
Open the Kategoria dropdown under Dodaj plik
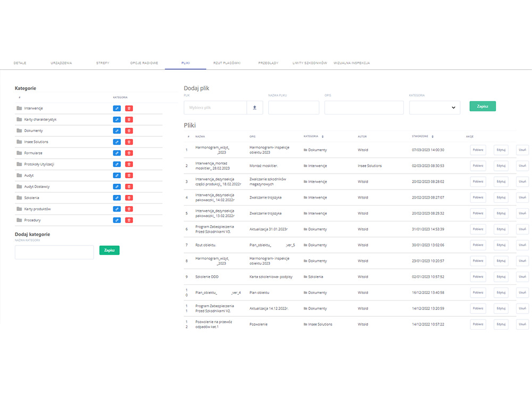(435, 107)
